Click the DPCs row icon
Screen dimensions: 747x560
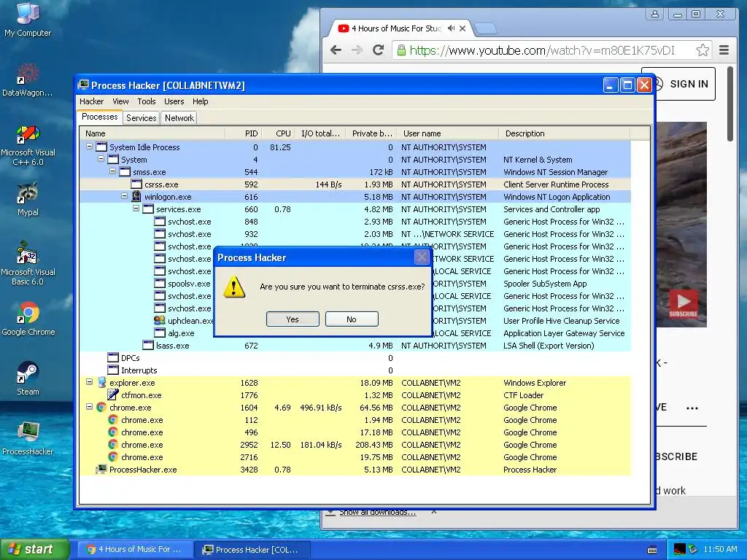coord(113,357)
